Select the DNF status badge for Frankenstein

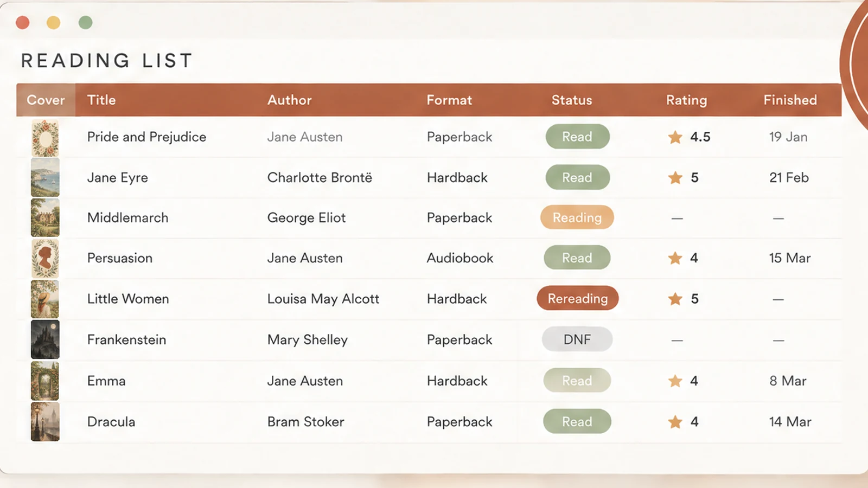click(577, 339)
